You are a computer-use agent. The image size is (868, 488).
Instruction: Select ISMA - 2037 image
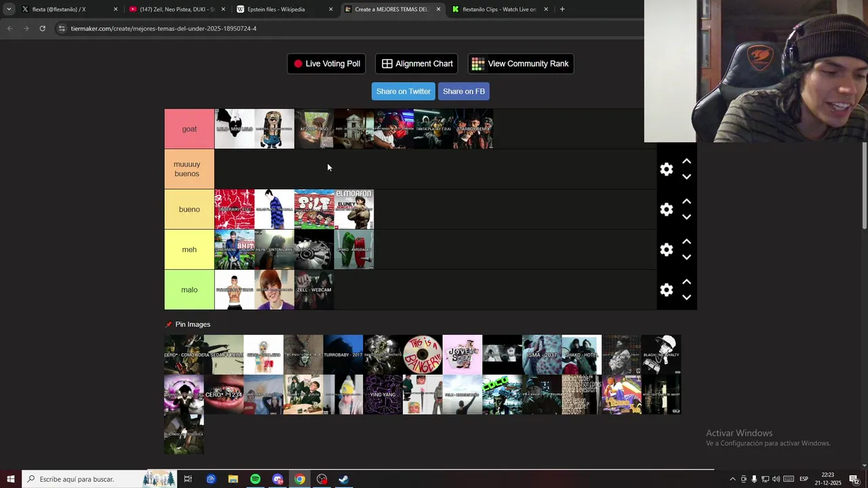point(542,354)
